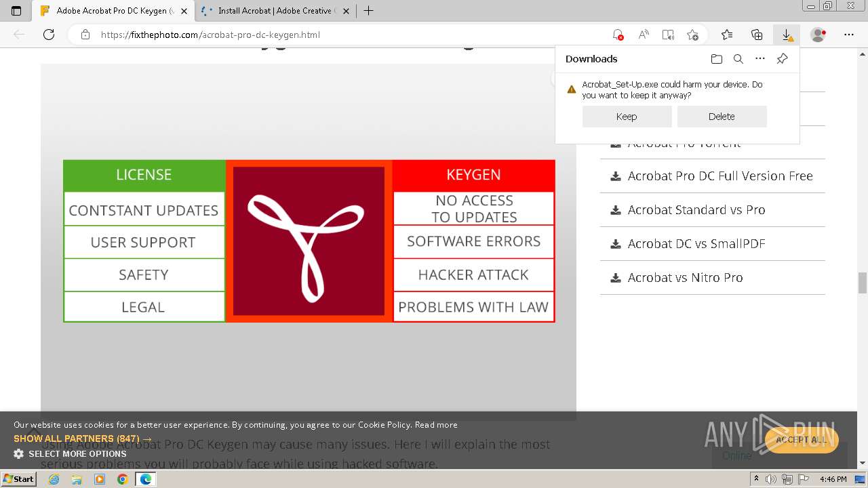
Task: Switch to Install Acrobat Adobe Creative tab
Action: 275,11
